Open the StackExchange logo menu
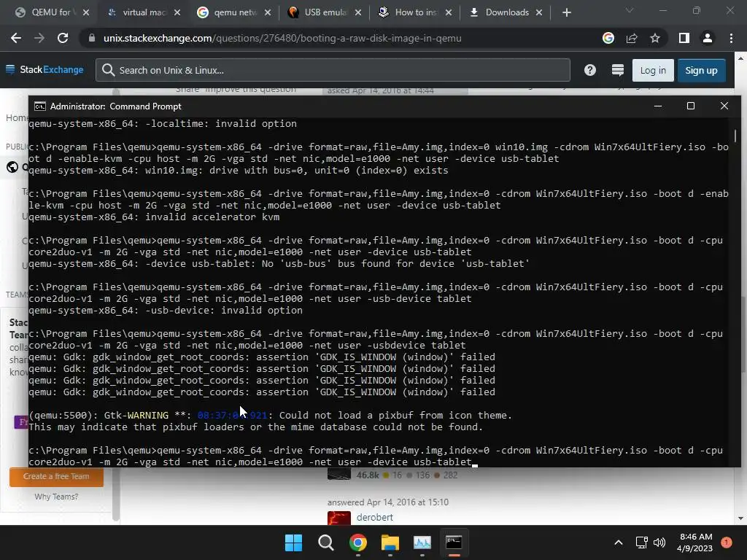The image size is (747, 560). (x=44, y=70)
